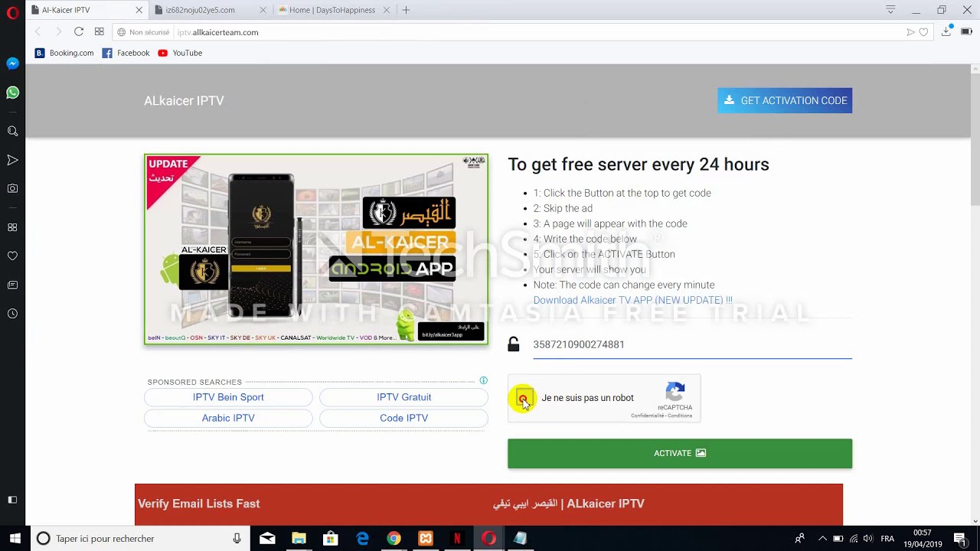The height and width of the screenshot is (551, 980).
Task: Select Code IPTV sponsored search
Action: [403, 418]
